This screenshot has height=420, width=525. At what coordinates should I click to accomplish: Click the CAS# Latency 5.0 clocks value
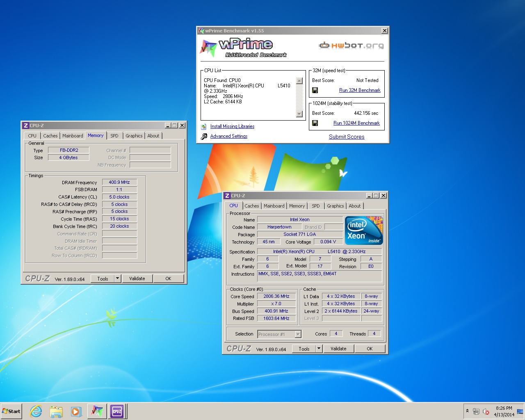click(x=119, y=197)
